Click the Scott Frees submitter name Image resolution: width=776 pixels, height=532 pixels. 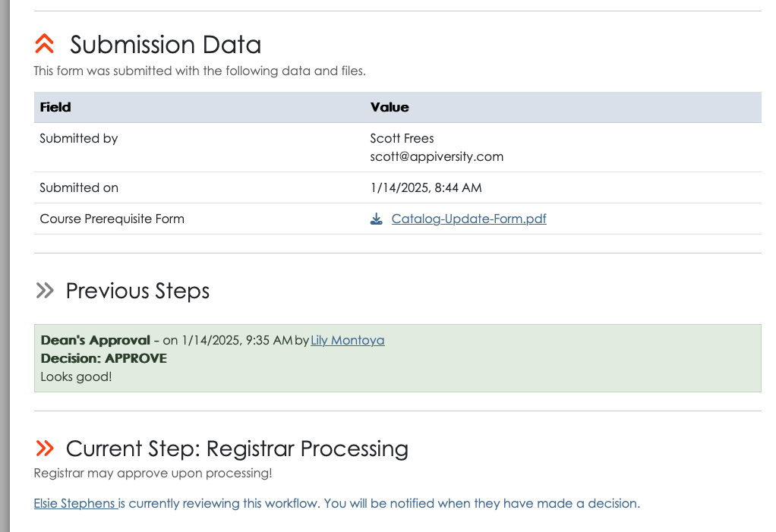click(x=402, y=138)
